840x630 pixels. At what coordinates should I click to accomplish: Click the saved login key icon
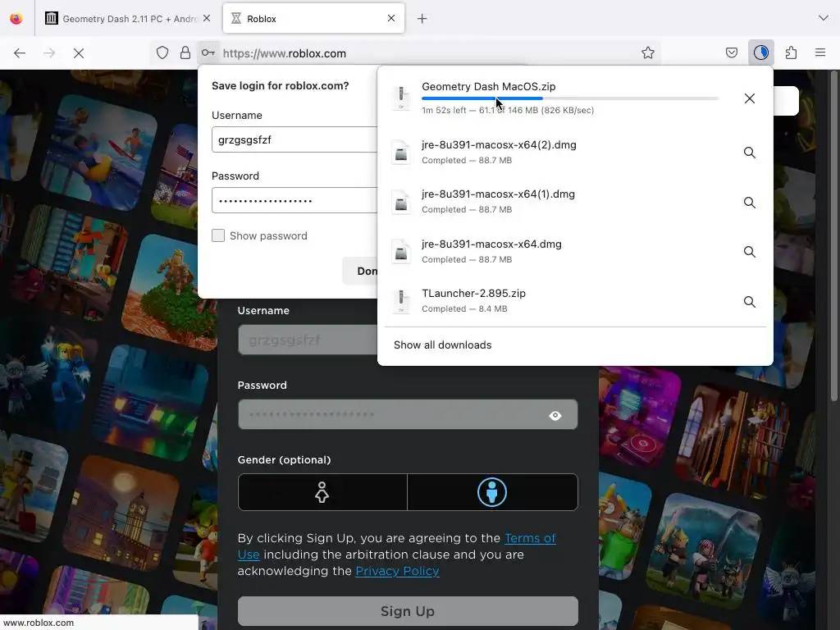tap(208, 52)
